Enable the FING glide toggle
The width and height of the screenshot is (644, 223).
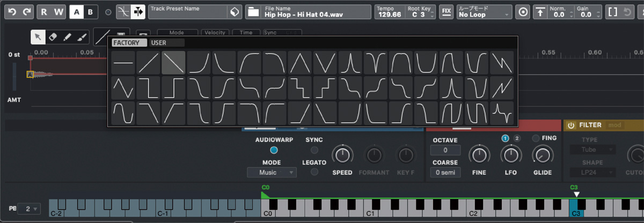(536, 138)
